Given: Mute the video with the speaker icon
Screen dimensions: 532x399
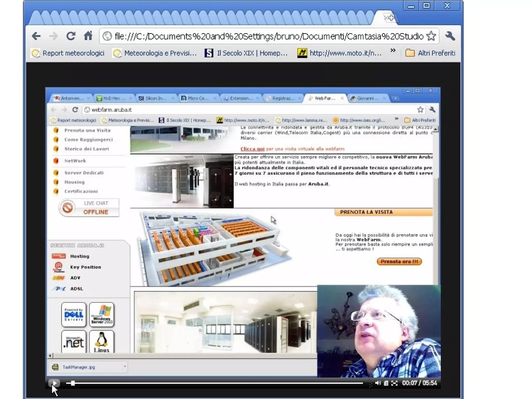Looking at the screenshot, I should click(378, 383).
